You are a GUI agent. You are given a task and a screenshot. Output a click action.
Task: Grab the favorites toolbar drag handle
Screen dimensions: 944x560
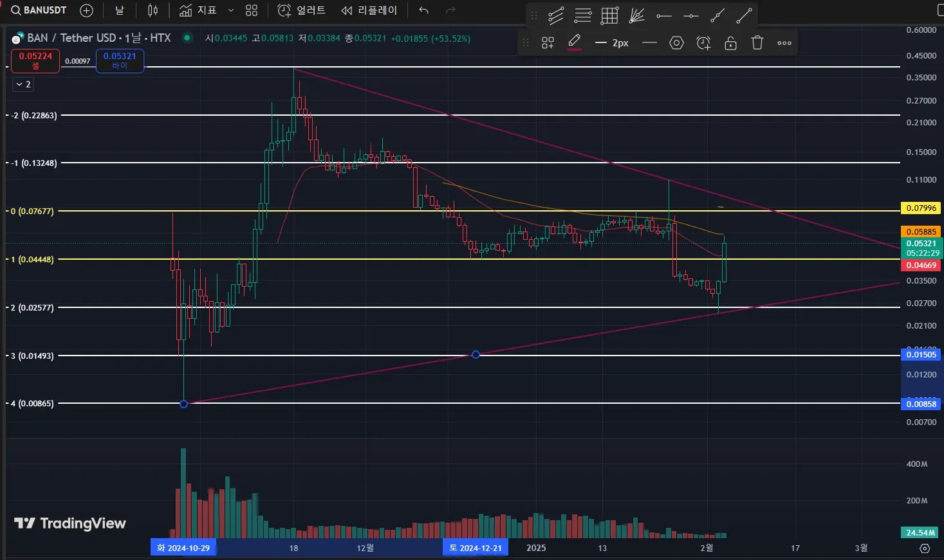[x=534, y=15]
